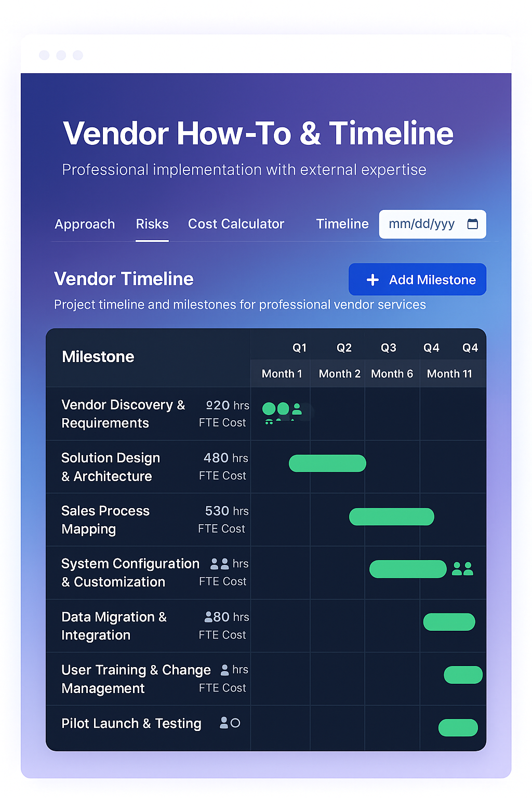The width and height of the screenshot is (532, 798).
Task: Click green team icon after System Configuration bar
Action: (x=462, y=569)
